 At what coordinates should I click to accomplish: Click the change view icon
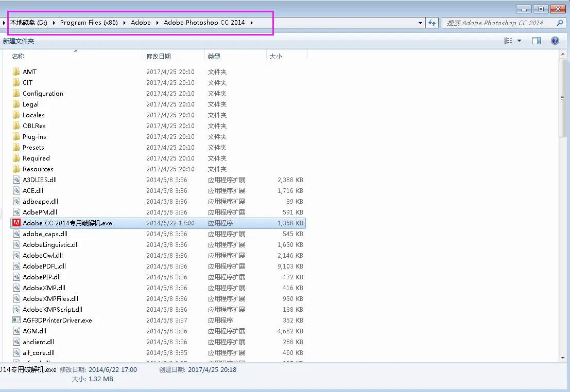point(508,41)
